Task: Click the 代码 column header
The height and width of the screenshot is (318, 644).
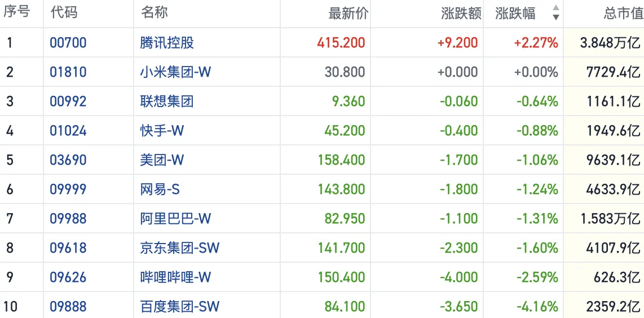Action: pyautogui.click(x=64, y=13)
